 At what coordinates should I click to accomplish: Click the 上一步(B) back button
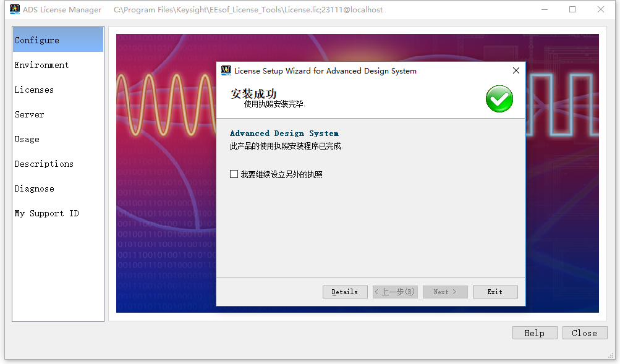tap(395, 292)
